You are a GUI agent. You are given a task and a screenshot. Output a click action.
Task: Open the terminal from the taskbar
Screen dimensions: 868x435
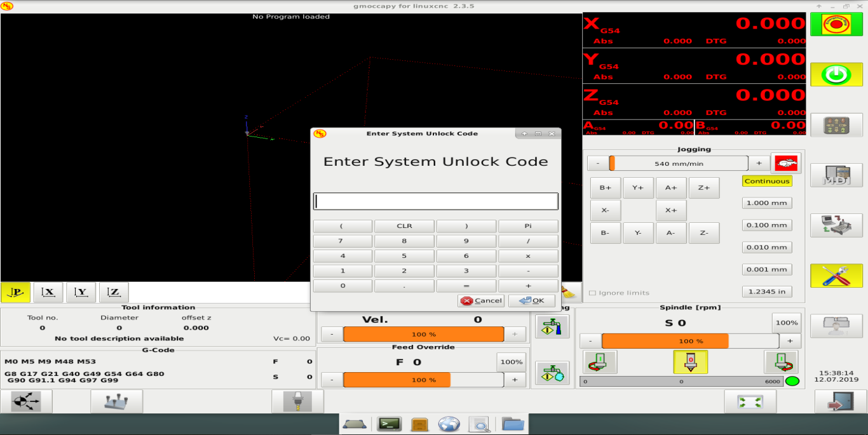[x=388, y=424]
